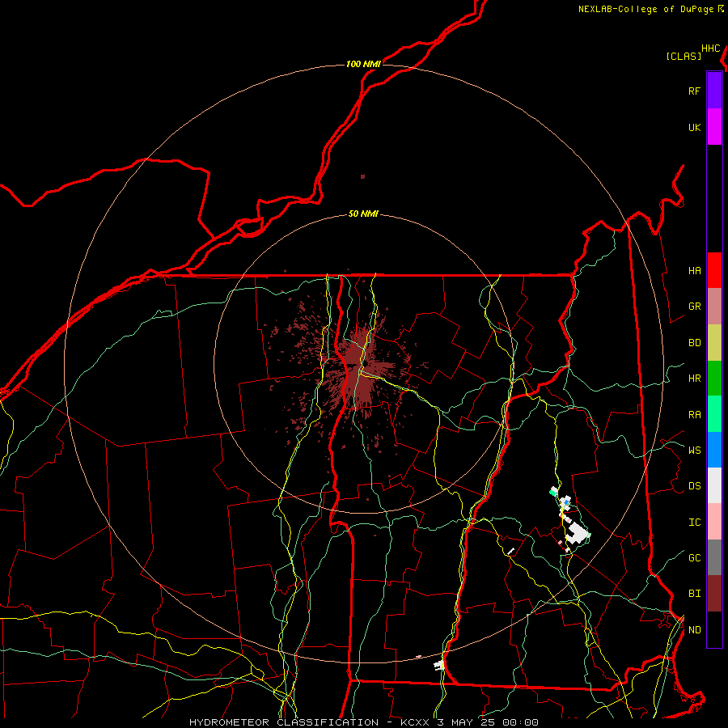Click the 3 MAY 25 00:00 timestamp

tap(488, 722)
